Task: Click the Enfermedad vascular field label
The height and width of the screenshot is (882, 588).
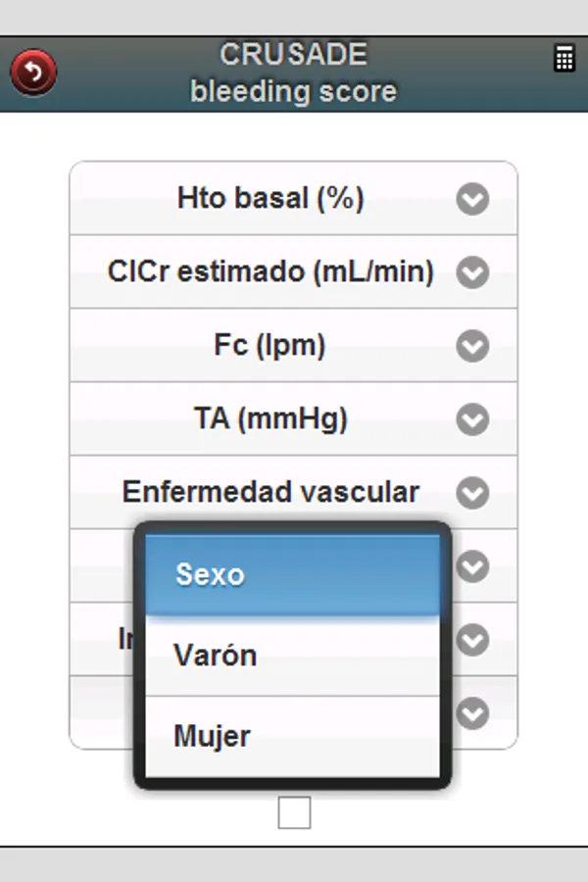Action: 270,493
